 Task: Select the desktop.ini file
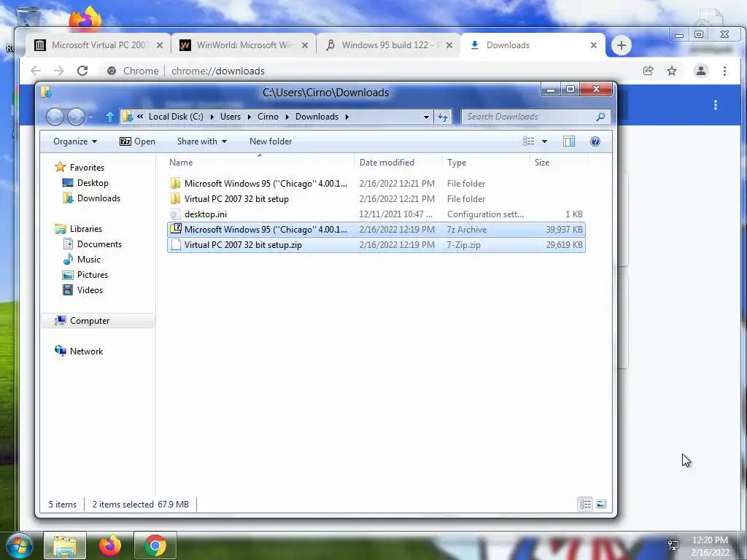[x=376, y=214]
